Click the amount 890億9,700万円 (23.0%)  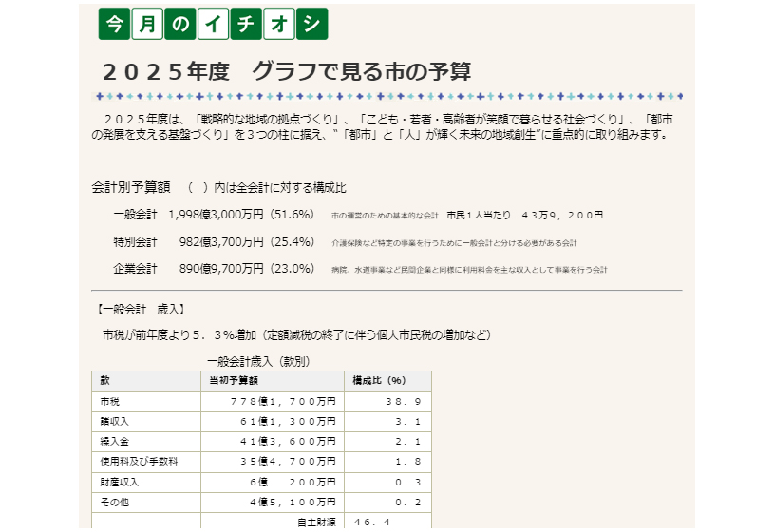pyautogui.click(x=247, y=269)
